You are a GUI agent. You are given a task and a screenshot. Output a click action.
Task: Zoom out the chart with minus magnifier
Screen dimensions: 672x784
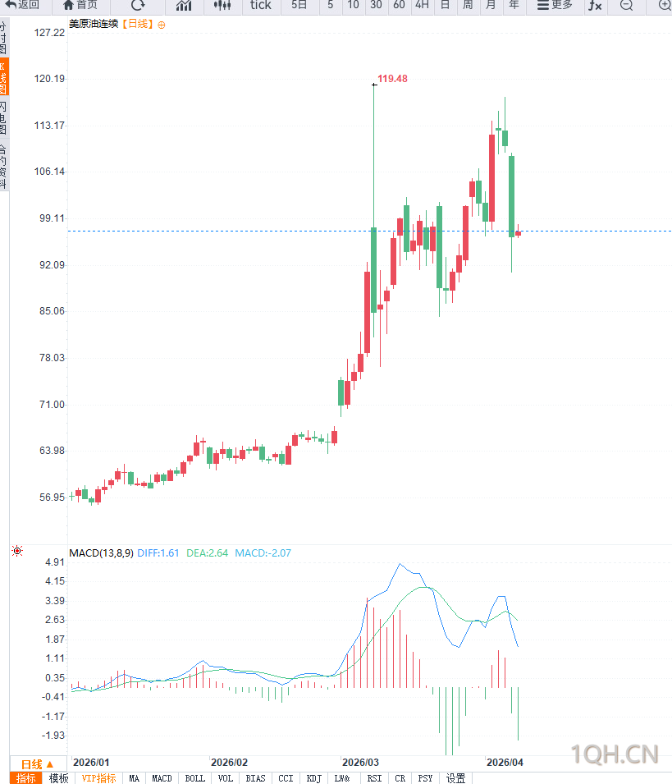click(627, 5)
